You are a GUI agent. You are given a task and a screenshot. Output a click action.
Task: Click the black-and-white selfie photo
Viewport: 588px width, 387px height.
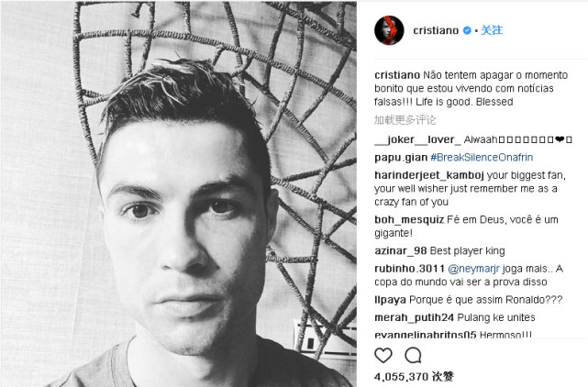point(179,194)
